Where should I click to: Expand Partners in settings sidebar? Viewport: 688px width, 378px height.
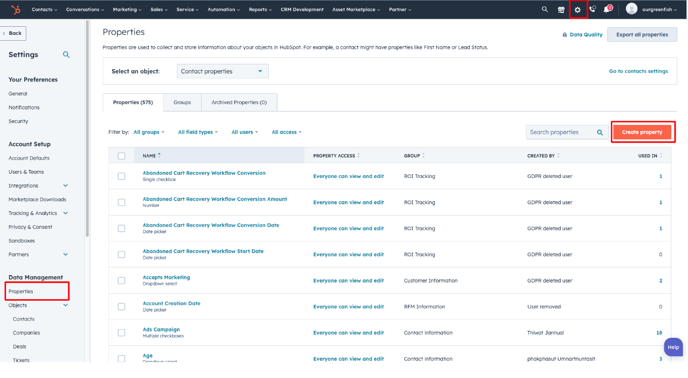[x=65, y=254]
